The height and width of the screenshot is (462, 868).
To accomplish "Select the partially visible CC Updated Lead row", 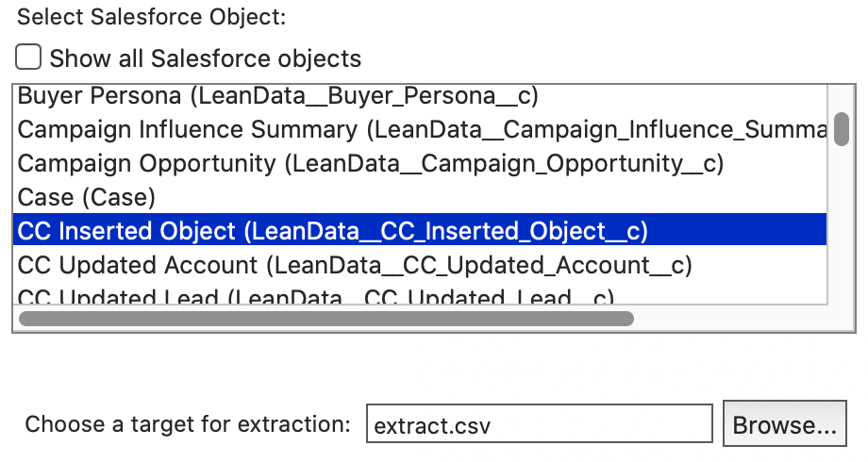I will coord(316,296).
